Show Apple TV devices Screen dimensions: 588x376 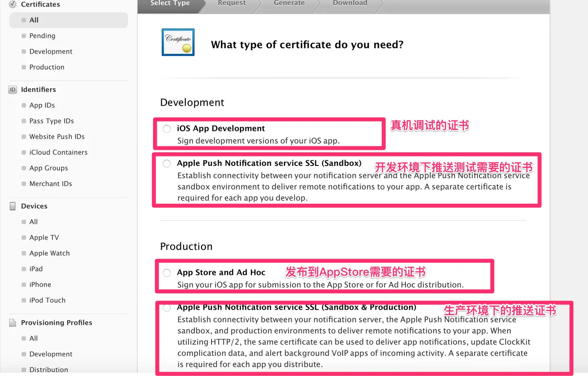point(44,237)
